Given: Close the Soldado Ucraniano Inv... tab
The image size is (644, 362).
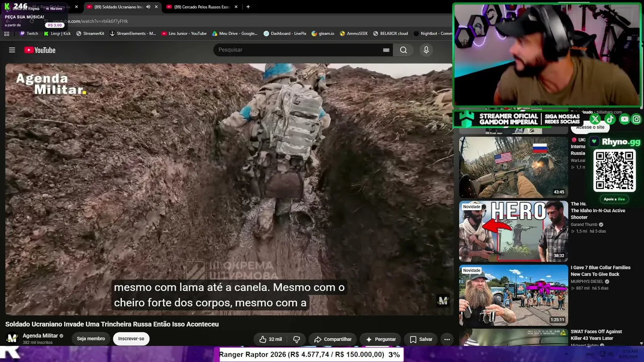Looking at the screenshot, I should tap(156, 7).
